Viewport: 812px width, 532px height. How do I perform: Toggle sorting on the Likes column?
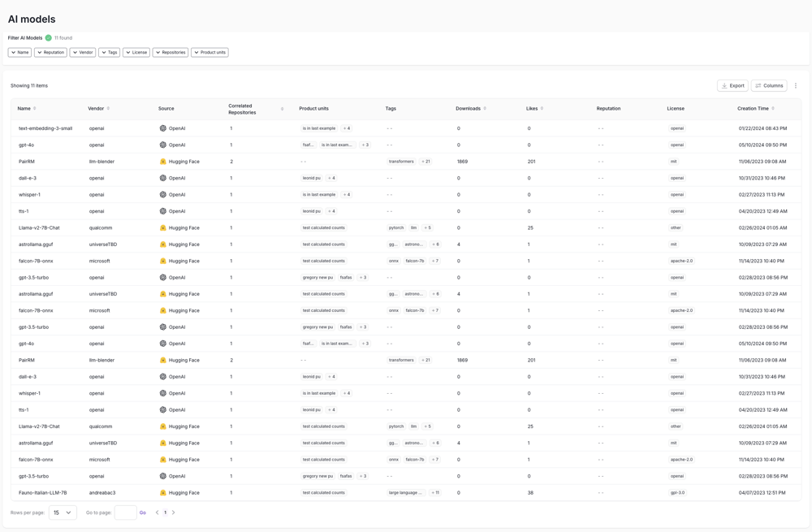[x=542, y=108]
